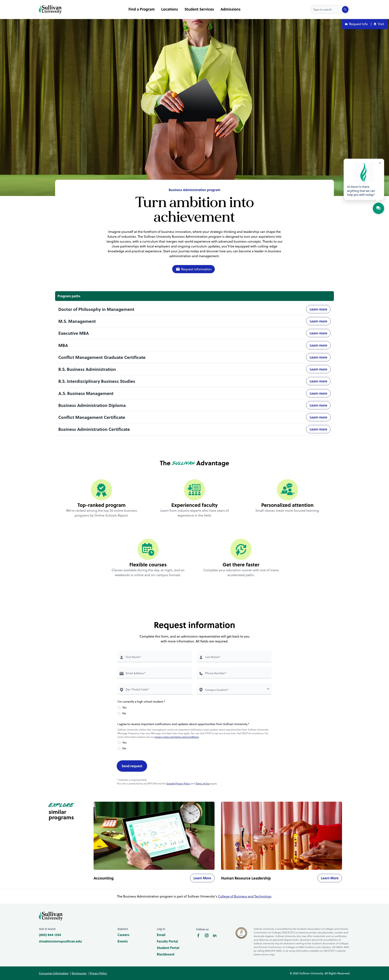Open the reCAPTCHA Terms of Use link
Viewport: 389px width, 980px height.
point(203,784)
